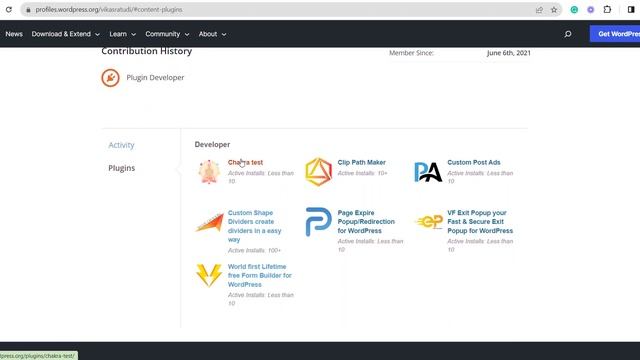Bookmark this page with the star icon
640x360 pixels.
click(x=554, y=10)
